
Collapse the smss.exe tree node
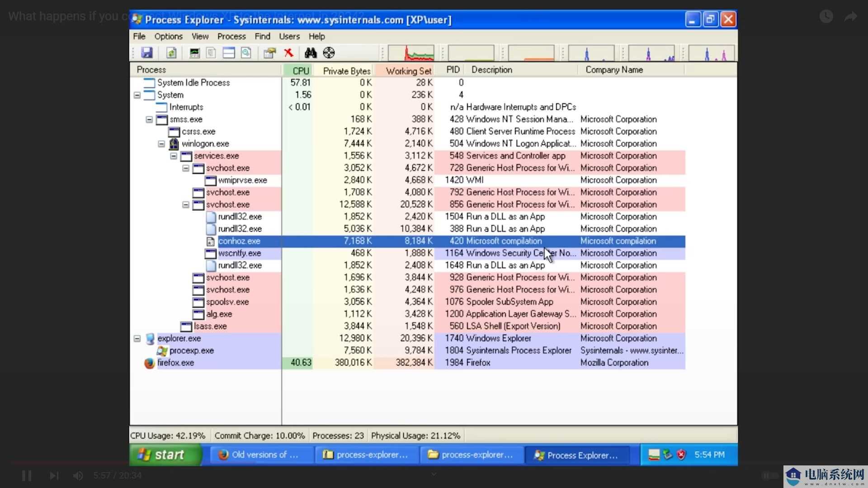(x=149, y=120)
